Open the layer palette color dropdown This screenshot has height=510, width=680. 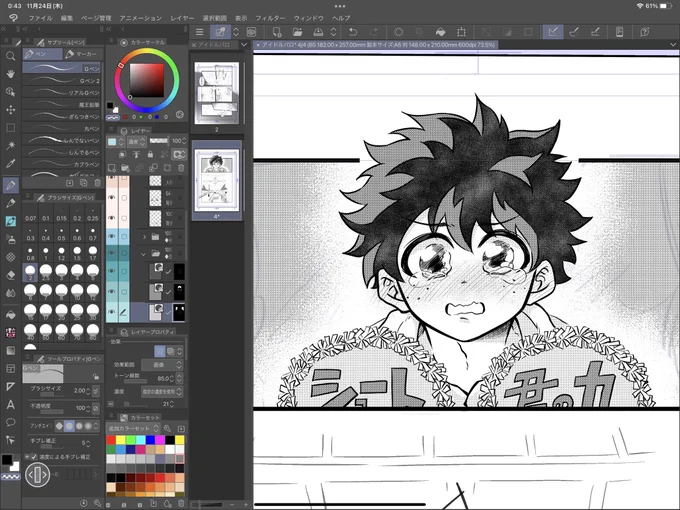tap(116, 141)
